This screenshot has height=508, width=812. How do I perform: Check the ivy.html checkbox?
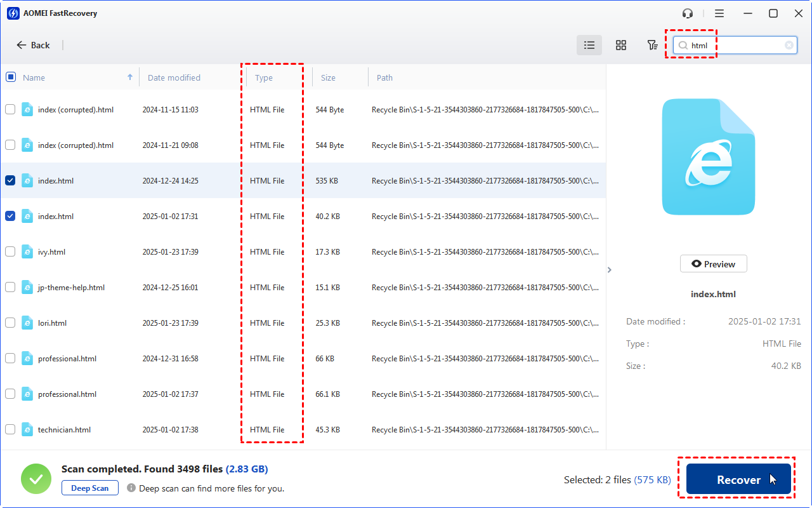[10, 251]
